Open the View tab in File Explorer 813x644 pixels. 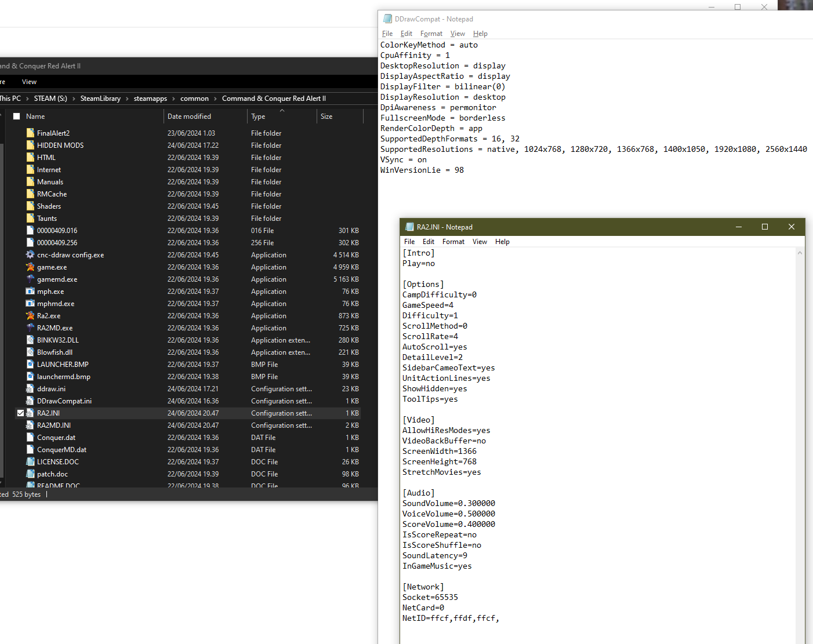tap(29, 82)
